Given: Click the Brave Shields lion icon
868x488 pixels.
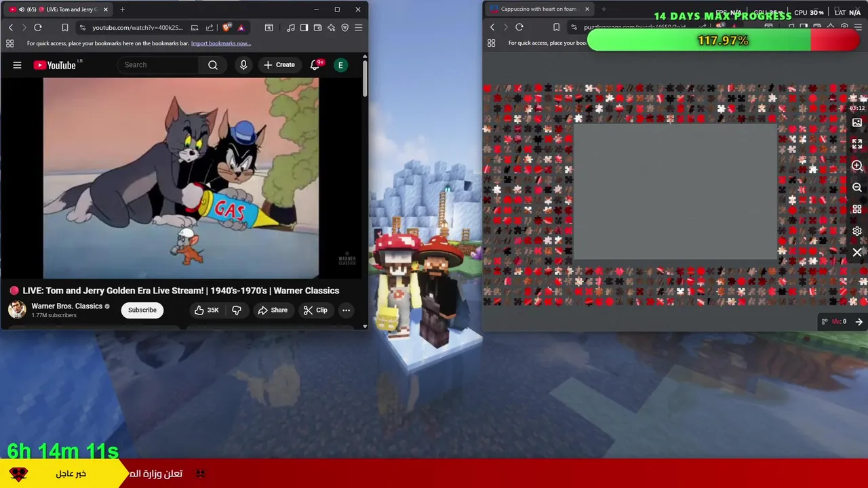Looking at the screenshot, I should coord(226,28).
